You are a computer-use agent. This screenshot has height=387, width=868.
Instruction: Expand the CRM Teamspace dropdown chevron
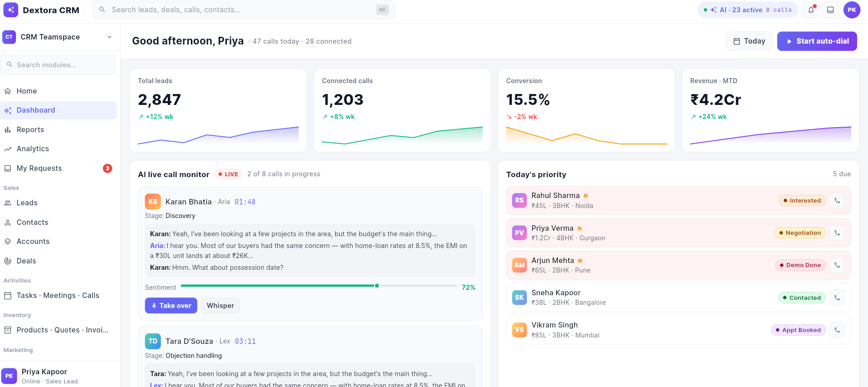[110, 37]
